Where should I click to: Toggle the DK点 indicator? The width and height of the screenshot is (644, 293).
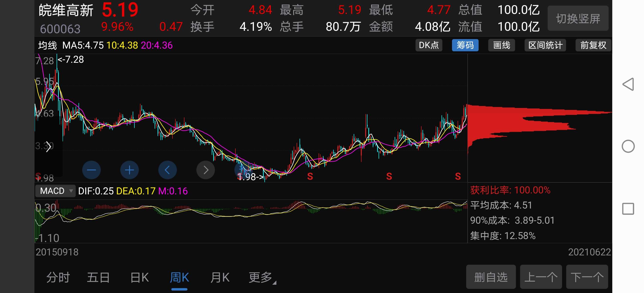pyautogui.click(x=429, y=45)
